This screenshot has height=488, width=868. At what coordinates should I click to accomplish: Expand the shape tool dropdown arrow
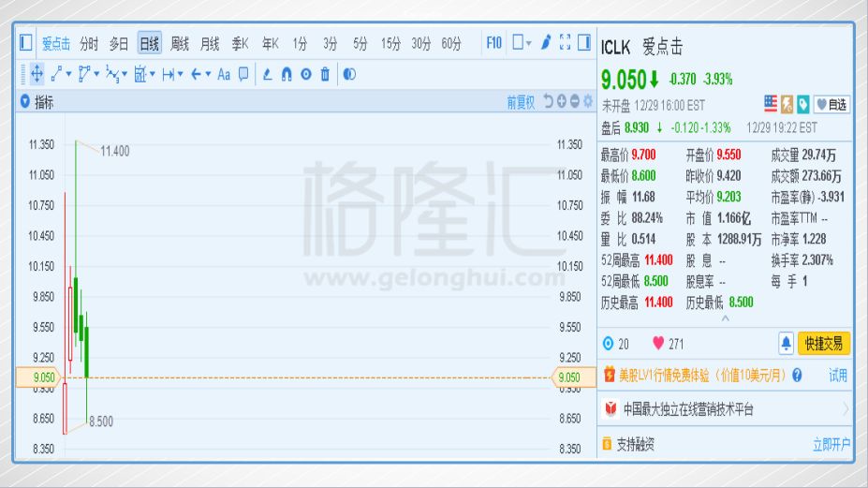click(x=96, y=74)
